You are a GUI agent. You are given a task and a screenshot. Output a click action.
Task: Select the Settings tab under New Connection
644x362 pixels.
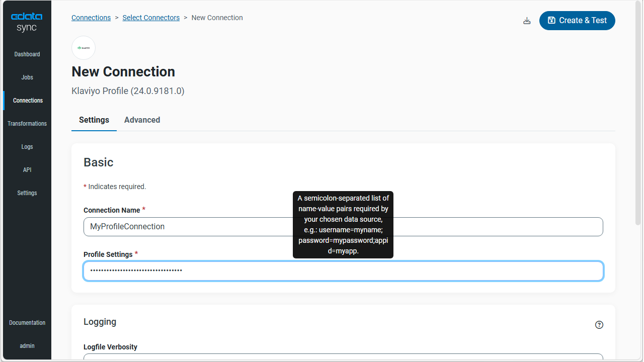point(94,120)
